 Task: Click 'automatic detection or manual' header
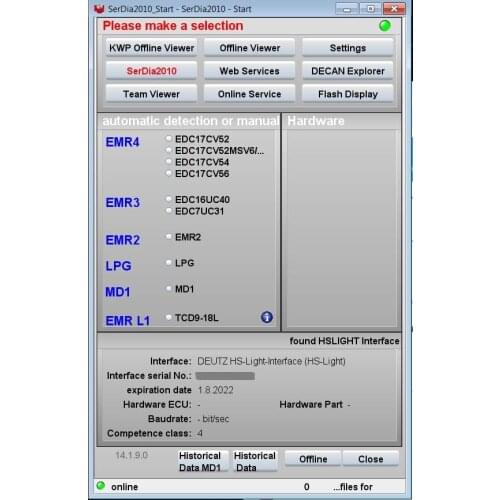point(191,121)
